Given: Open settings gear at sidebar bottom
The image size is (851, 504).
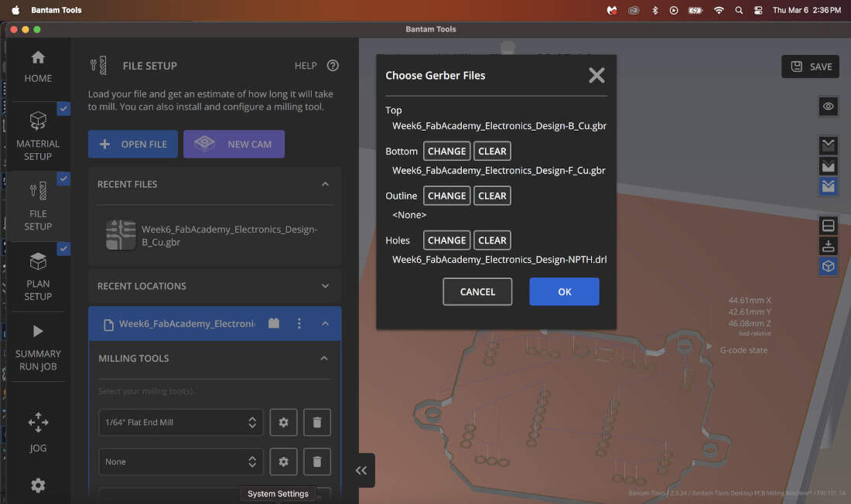Looking at the screenshot, I should coord(38,485).
